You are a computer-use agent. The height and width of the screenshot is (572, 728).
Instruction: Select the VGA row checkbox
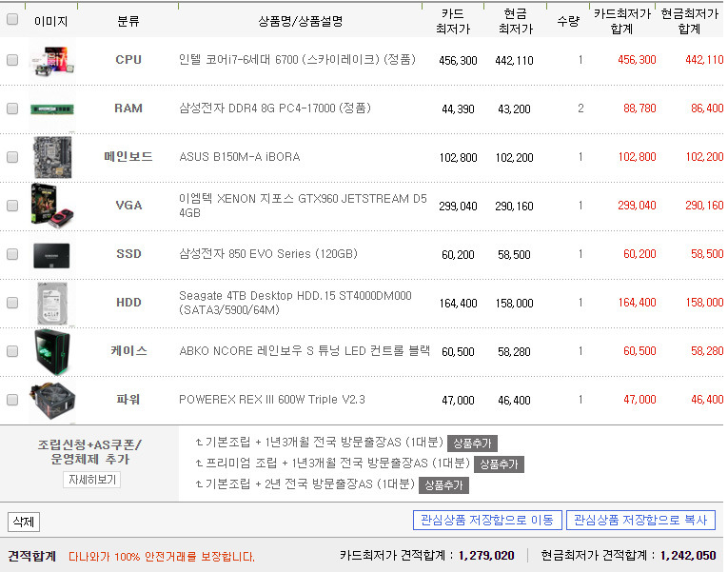coord(12,206)
